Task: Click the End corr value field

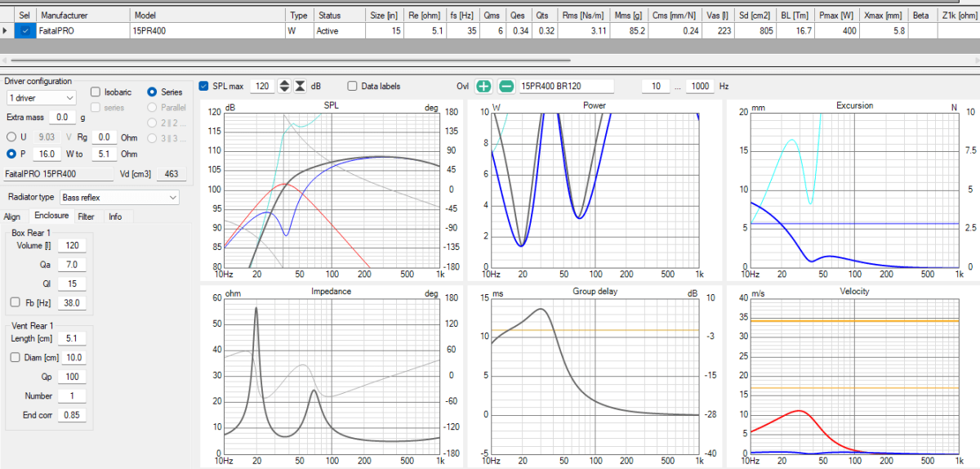Action: pos(72,415)
